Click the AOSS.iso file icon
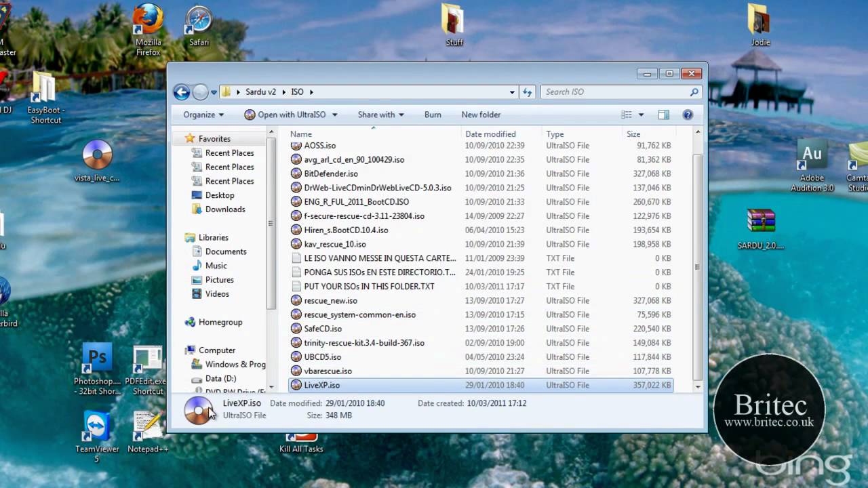This screenshot has height=488, width=868. 296,146
